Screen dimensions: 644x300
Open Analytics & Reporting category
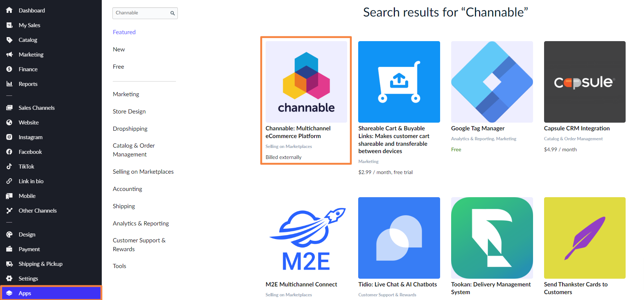[x=141, y=224]
